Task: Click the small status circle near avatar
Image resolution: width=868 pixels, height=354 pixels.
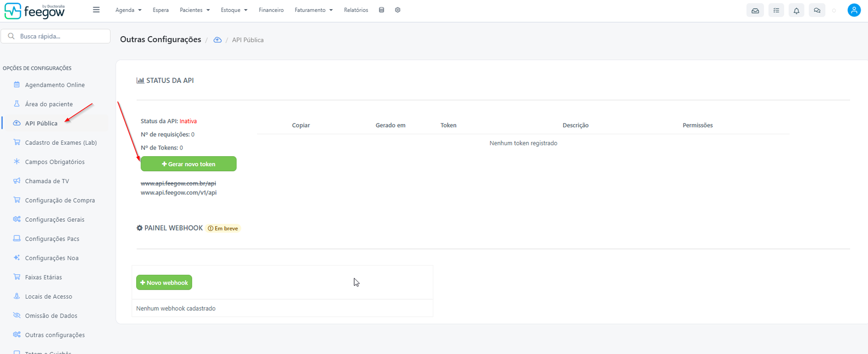Action: 834,10
